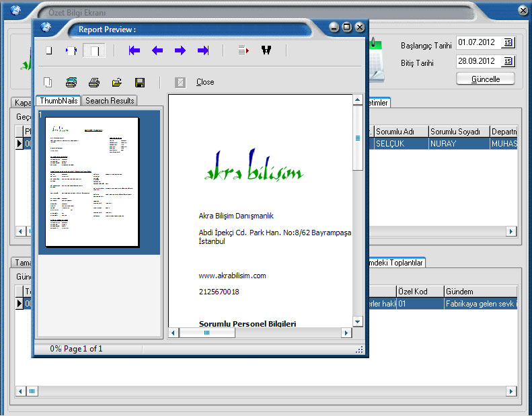This screenshot has width=532, height=416.
Task: Open calendar picker for Bitiş Tarihi
Action: coord(508,61)
